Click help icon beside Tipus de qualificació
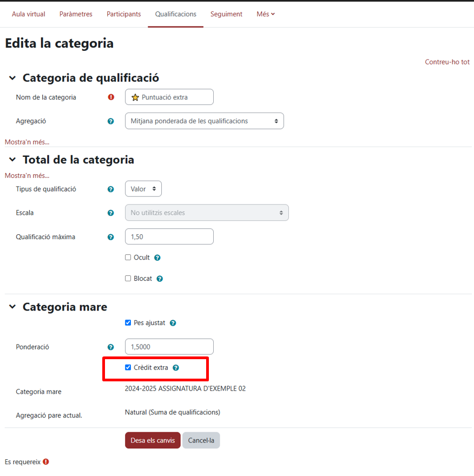Image resolution: width=474 pixels, height=476 pixels. pos(111,189)
